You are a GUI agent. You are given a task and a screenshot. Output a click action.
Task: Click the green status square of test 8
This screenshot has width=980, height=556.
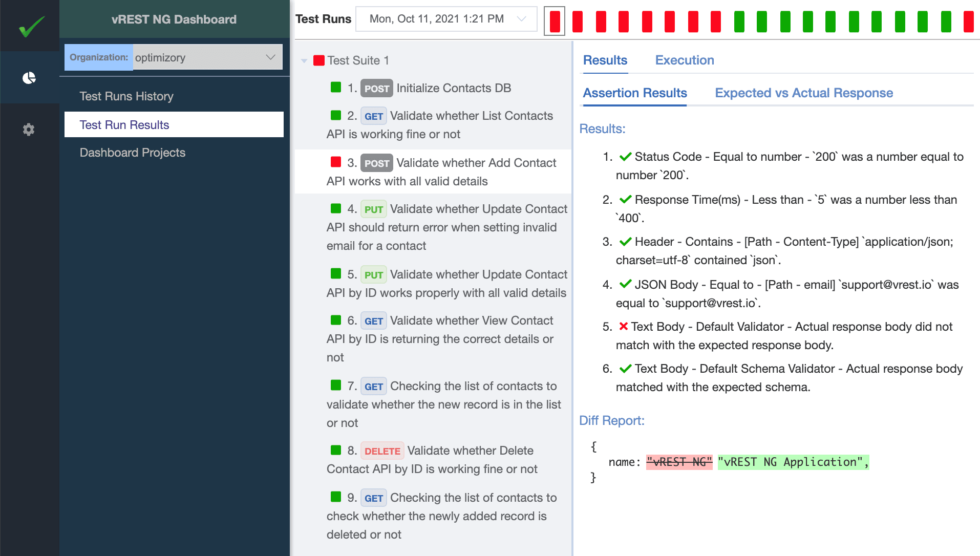click(x=336, y=450)
